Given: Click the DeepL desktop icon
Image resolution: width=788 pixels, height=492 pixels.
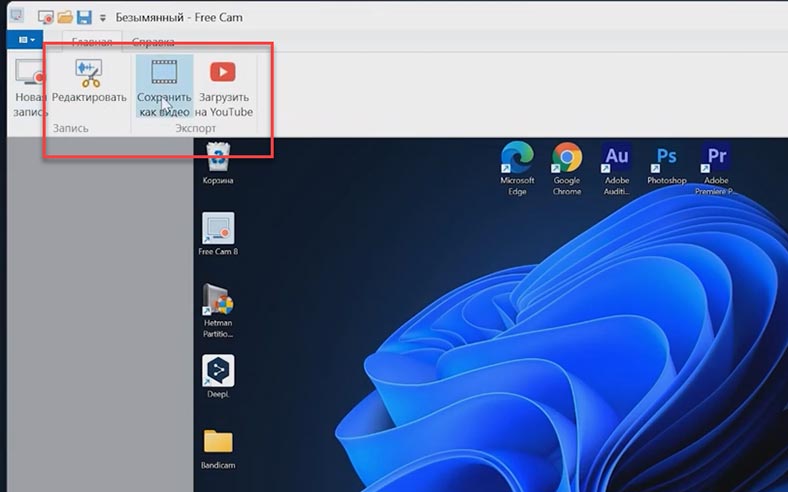Looking at the screenshot, I should [218, 377].
